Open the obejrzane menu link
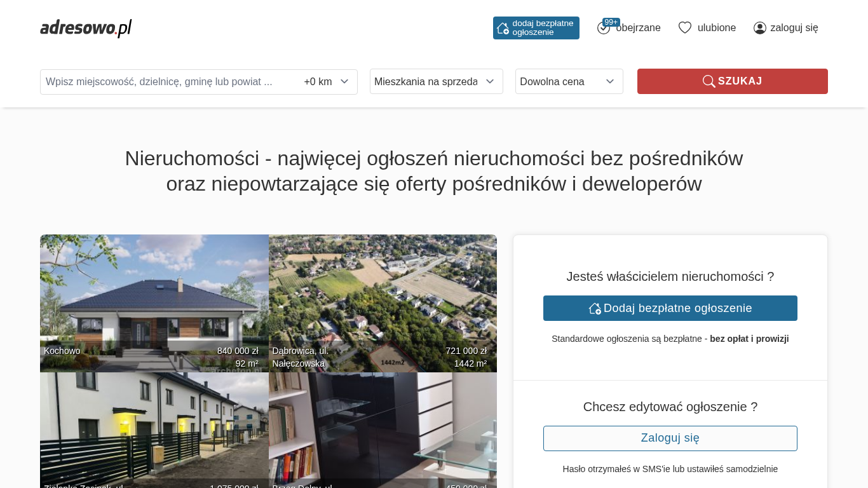Screen dimensions: 868x488 point(638,28)
